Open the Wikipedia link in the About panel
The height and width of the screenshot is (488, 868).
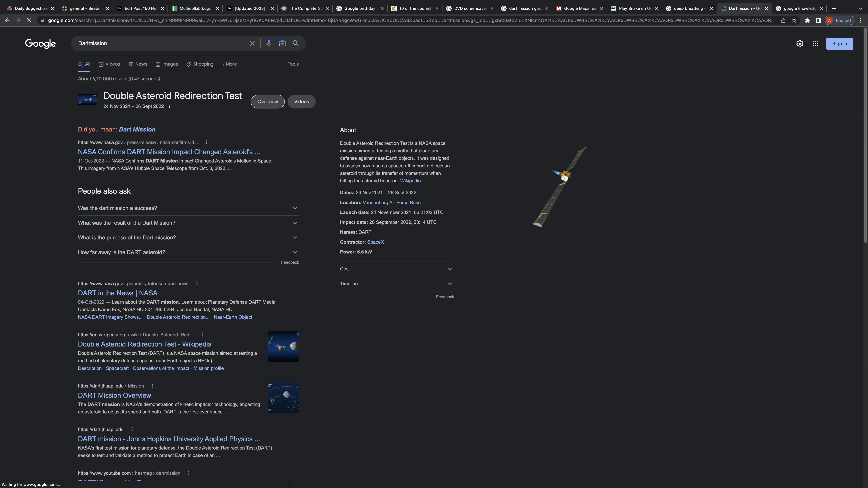pos(410,180)
